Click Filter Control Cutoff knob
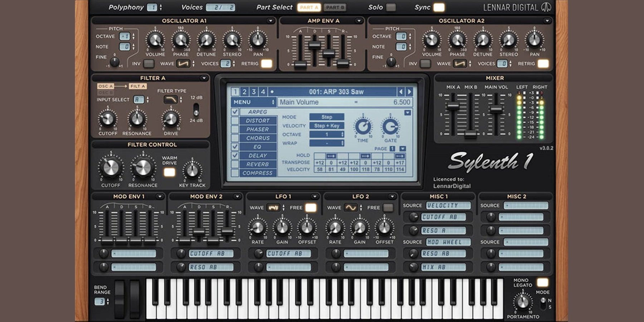The height and width of the screenshot is (322, 644). [111, 167]
